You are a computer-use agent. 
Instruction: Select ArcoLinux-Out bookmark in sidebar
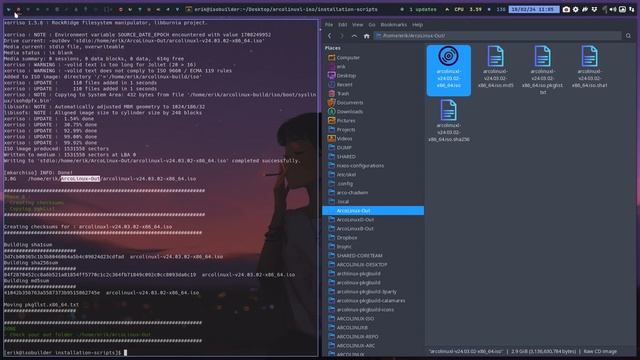(373, 211)
